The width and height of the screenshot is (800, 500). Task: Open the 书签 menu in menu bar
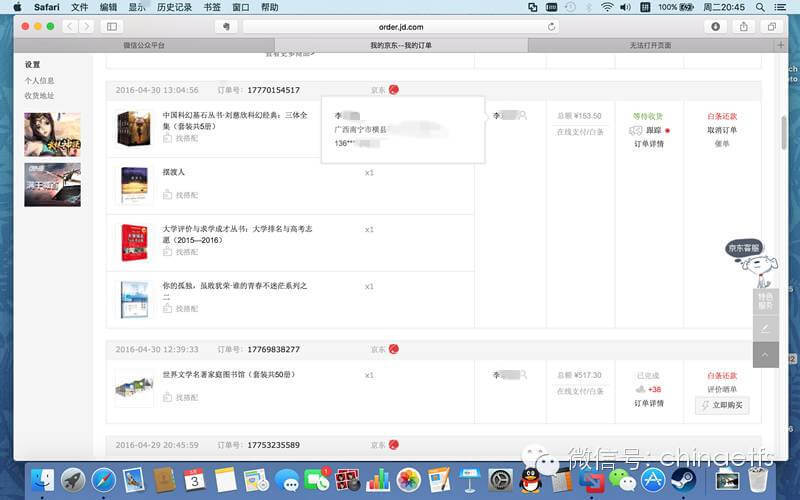[x=212, y=7]
